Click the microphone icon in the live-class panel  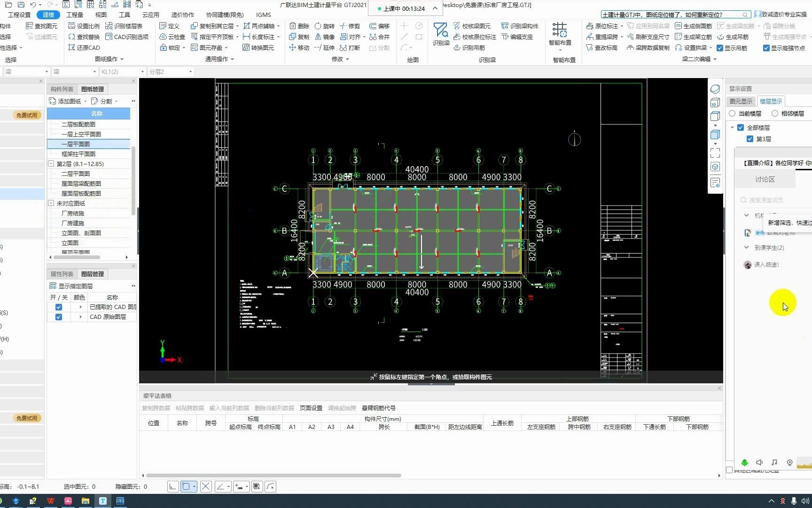[x=744, y=462]
